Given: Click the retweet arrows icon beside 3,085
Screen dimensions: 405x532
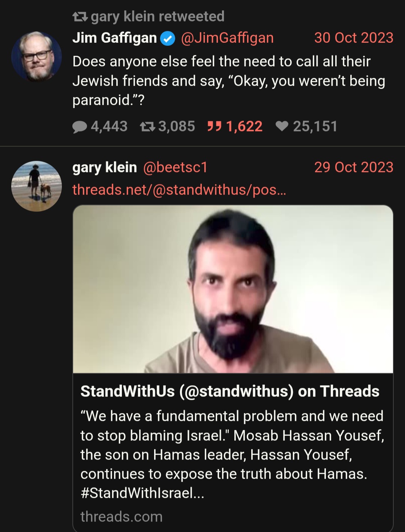Looking at the screenshot, I should click(147, 127).
